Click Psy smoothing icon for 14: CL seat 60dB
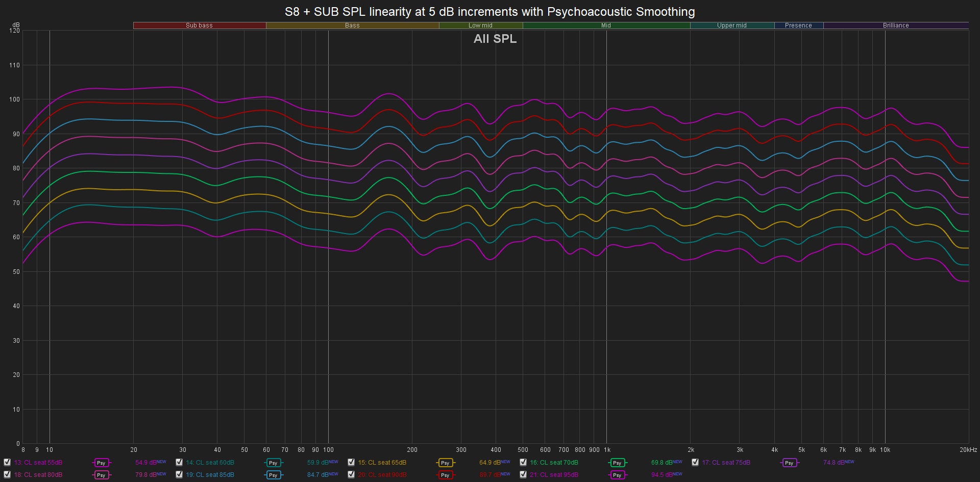The height and width of the screenshot is (482, 980). point(273,463)
